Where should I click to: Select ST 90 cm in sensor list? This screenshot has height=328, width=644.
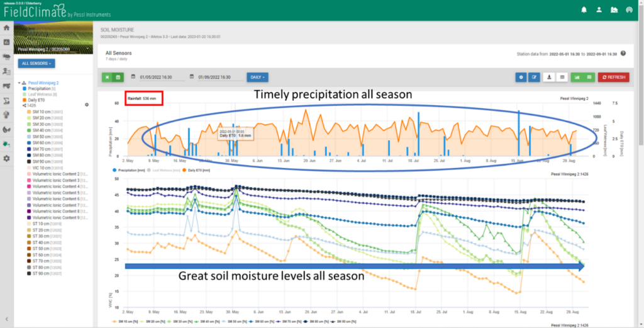[x=41, y=274]
